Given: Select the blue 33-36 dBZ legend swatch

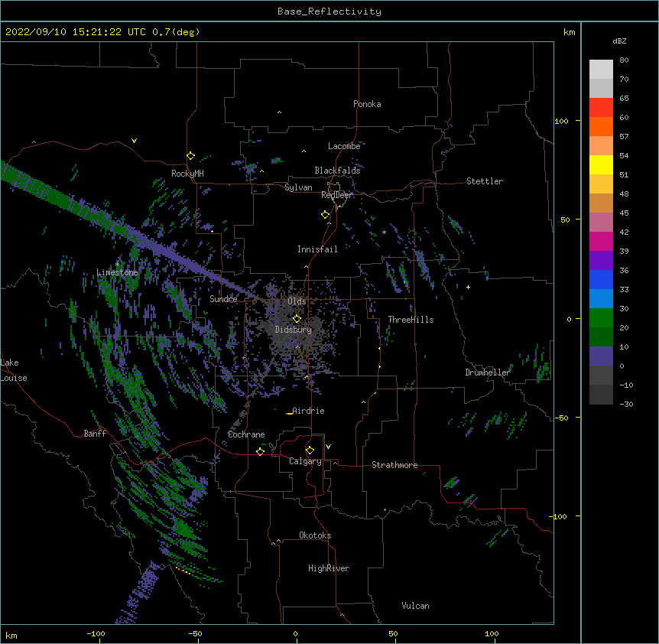Looking at the screenshot, I should [601, 279].
